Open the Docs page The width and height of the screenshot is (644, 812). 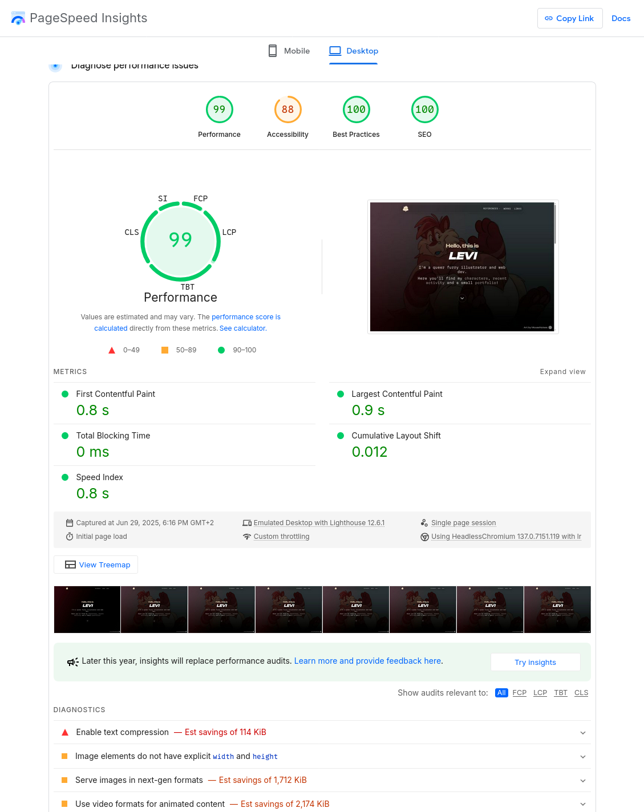pyautogui.click(x=621, y=18)
